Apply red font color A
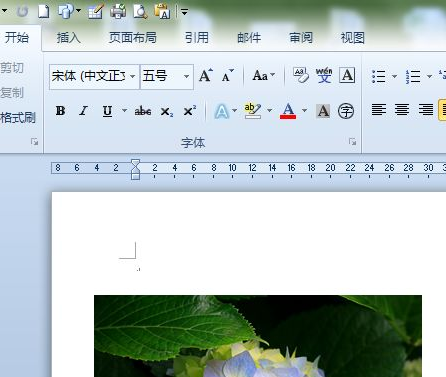This screenshot has height=377, width=446. [288, 111]
